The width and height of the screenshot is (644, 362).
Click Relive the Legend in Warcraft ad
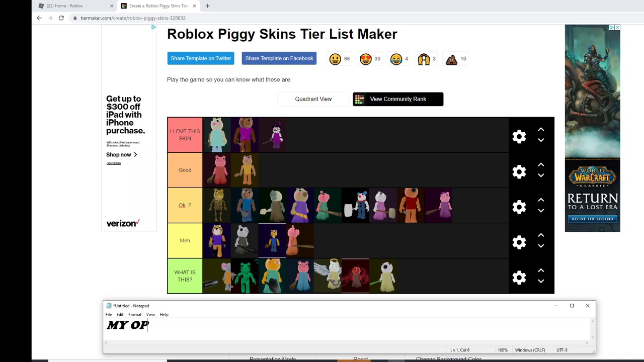[592, 219]
